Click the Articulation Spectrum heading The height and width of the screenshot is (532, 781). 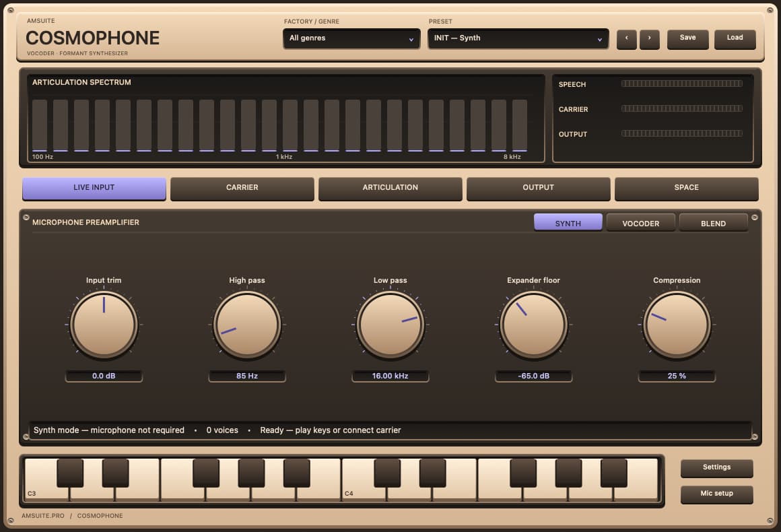81,82
